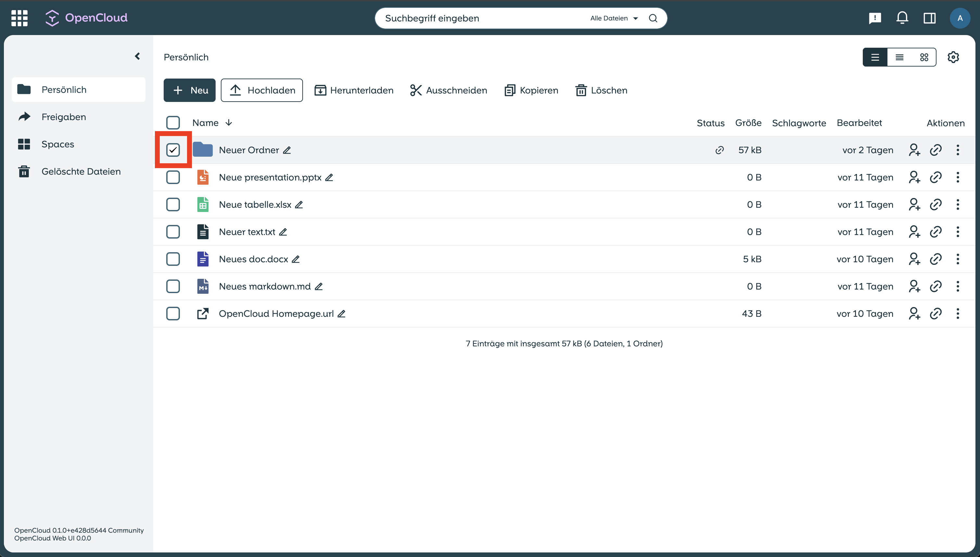Click Löschen to delete selection

click(x=601, y=90)
